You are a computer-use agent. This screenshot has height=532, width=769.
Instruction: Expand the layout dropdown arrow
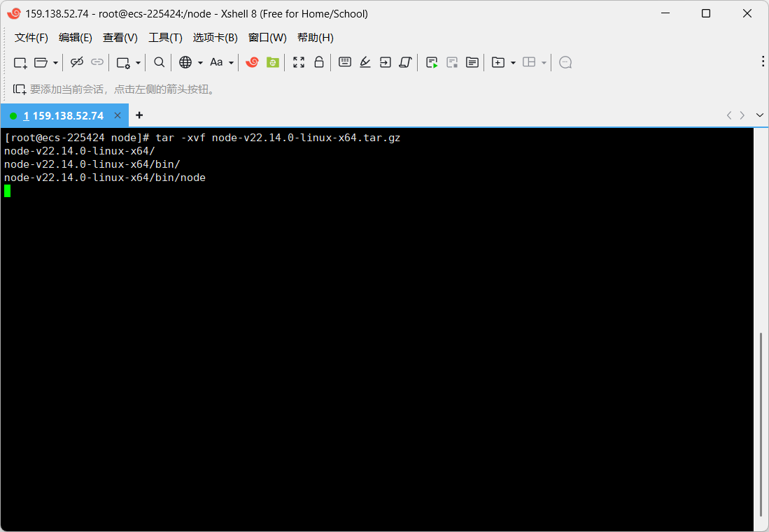[x=544, y=63]
